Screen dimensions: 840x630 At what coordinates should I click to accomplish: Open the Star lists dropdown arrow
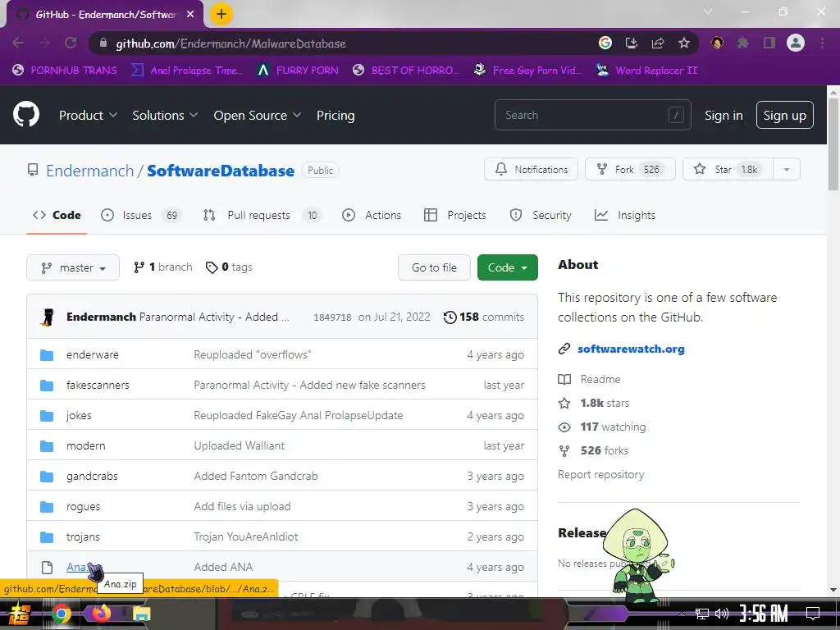[x=787, y=169]
